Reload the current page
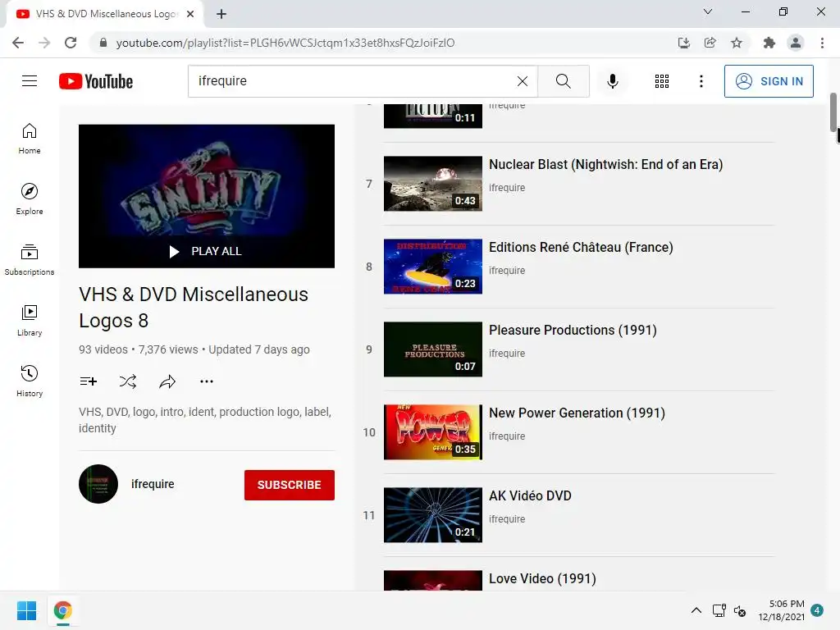The height and width of the screenshot is (630, 840). click(71, 43)
